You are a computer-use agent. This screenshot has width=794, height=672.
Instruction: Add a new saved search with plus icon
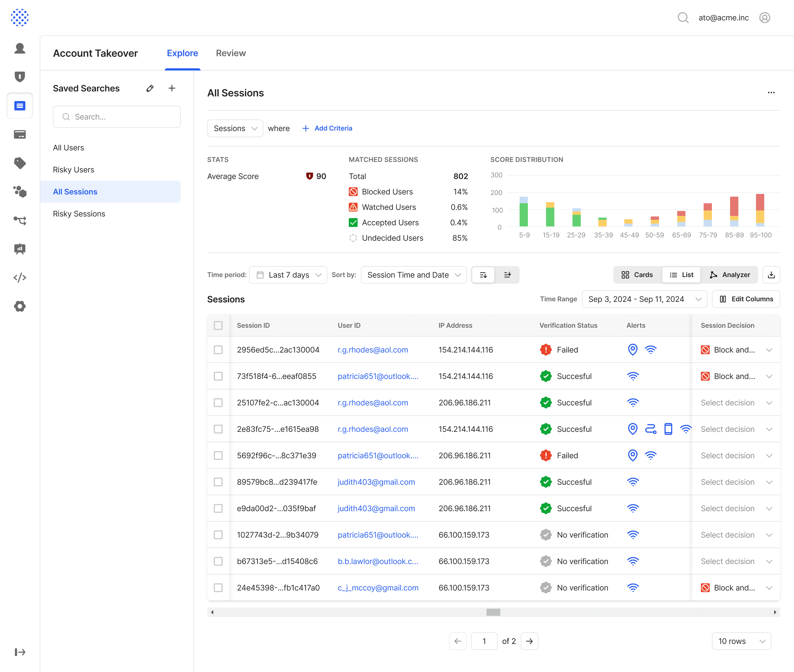click(x=172, y=88)
